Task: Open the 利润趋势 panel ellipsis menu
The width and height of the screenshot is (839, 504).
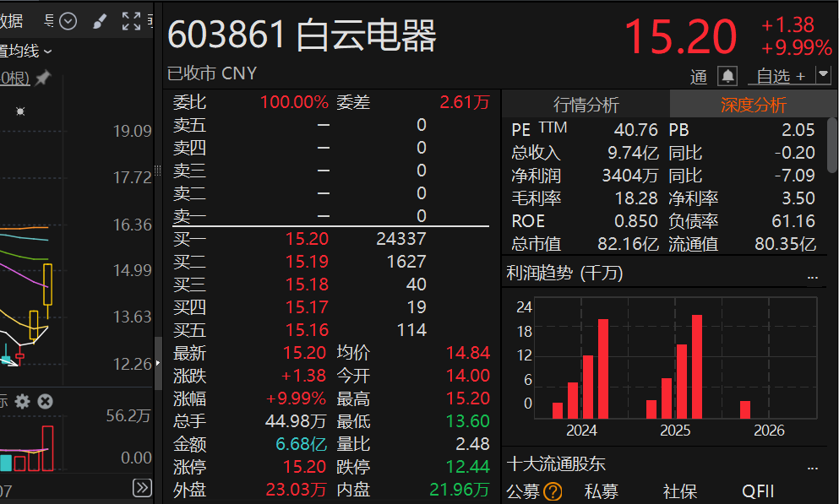Action: [813, 277]
